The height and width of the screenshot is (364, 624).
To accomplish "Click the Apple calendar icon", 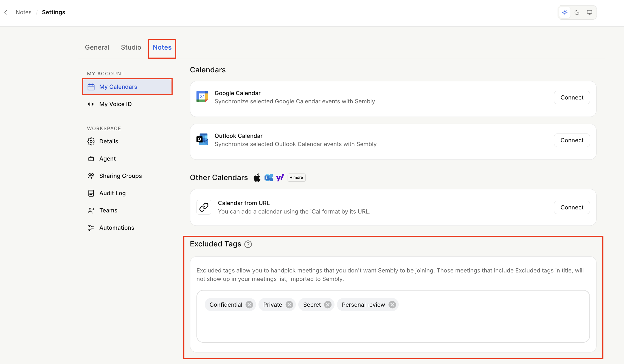I will [257, 178].
